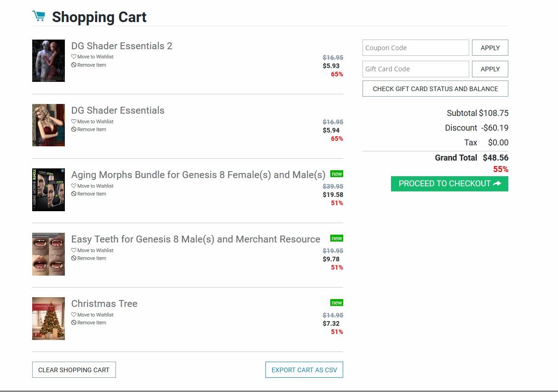558x392 pixels.
Task: Click the arrow icon on checkout button
Action: 497,184
